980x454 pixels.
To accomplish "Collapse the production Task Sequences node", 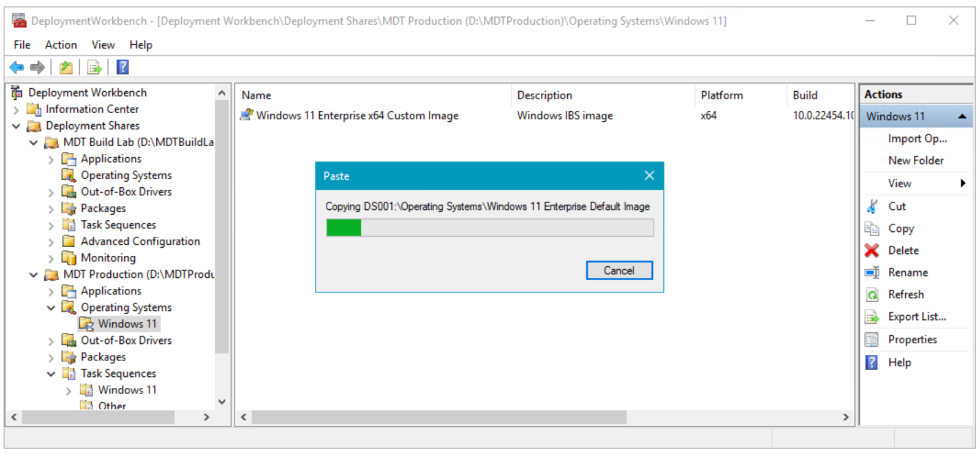I will point(51,374).
